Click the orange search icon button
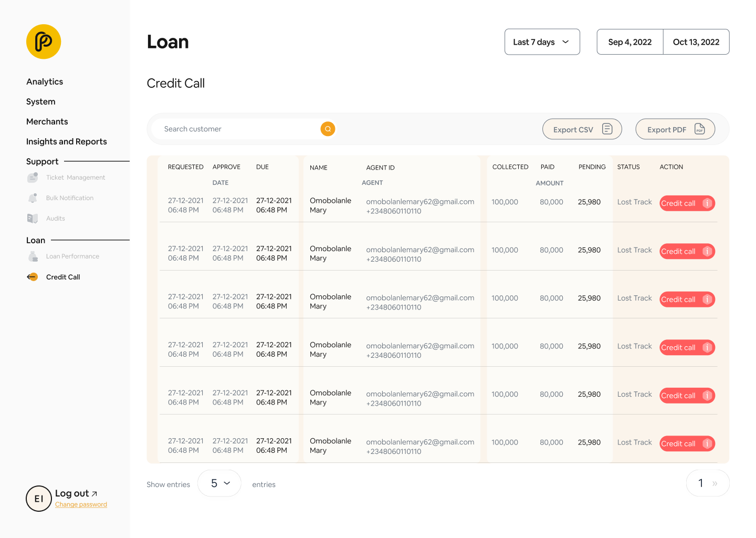Image resolution: width=756 pixels, height=538 pixels. point(328,129)
